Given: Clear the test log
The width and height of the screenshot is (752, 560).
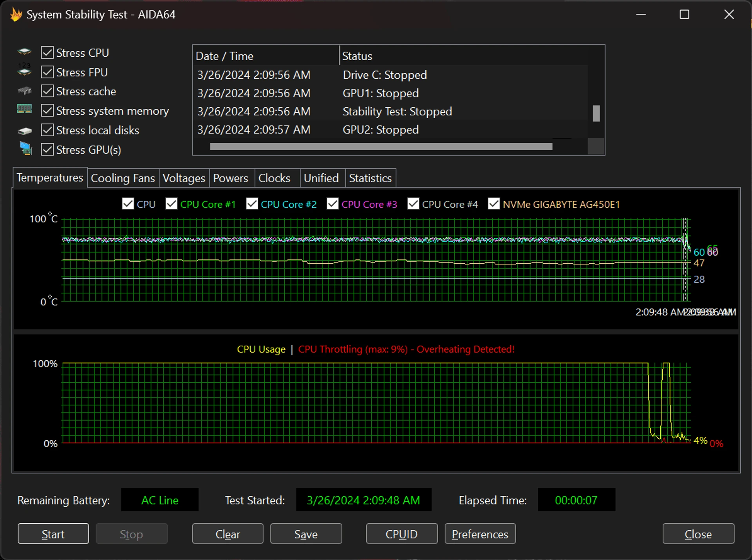Looking at the screenshot, I should pyautogui.click(x=228, y=534).
